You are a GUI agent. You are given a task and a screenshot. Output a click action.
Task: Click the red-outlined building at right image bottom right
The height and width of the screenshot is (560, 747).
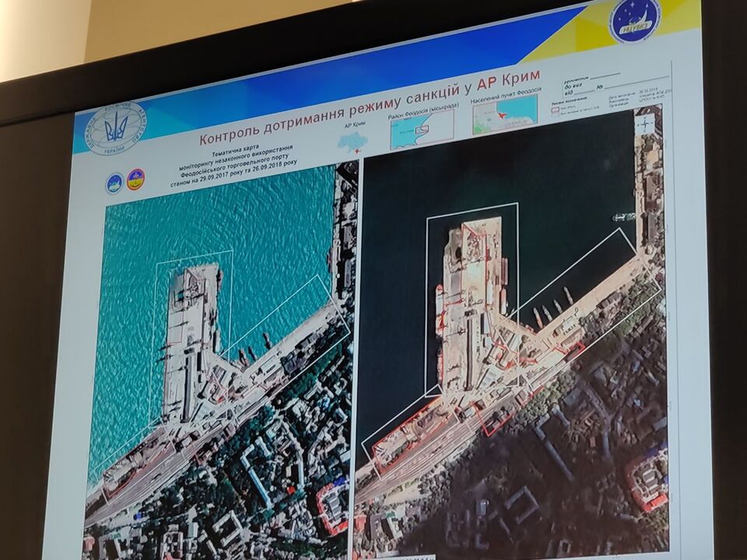pyautogui.click(x=647, y=477)
